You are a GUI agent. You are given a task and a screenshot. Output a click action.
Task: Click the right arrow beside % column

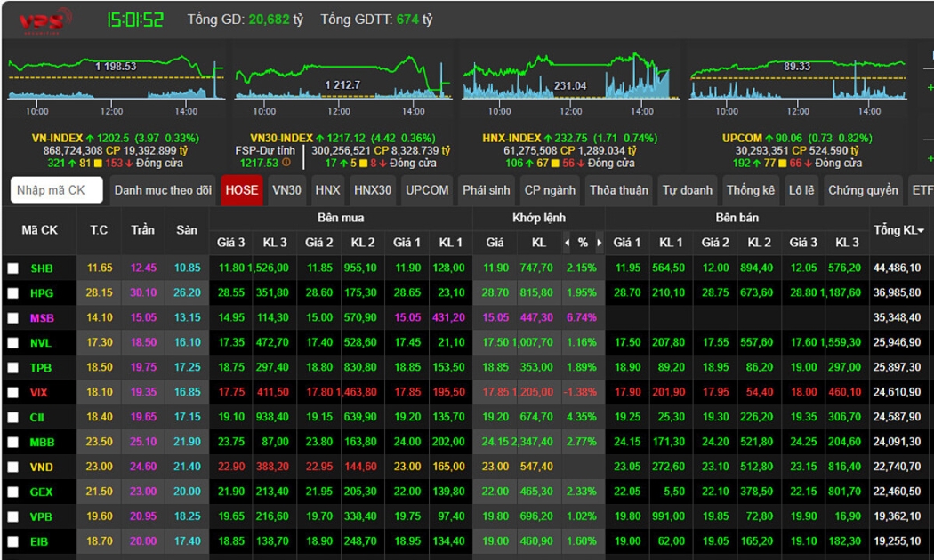pyautogui.click(x=599, y=243)
